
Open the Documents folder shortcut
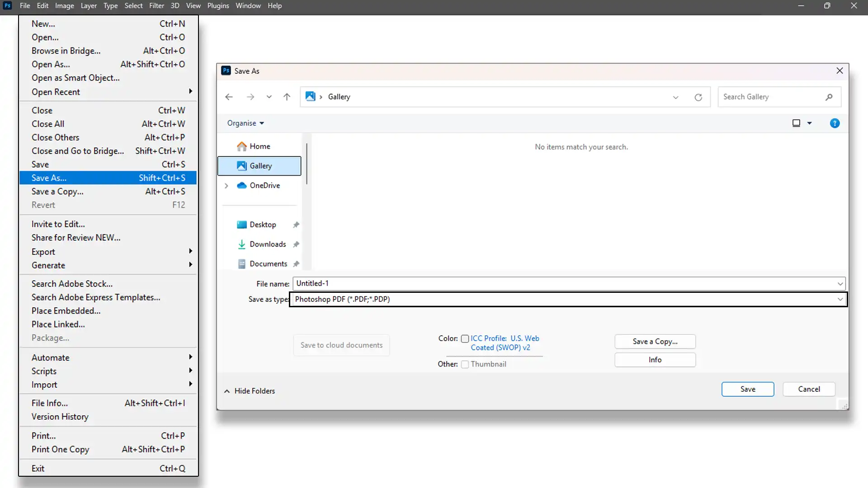(262, 264)
